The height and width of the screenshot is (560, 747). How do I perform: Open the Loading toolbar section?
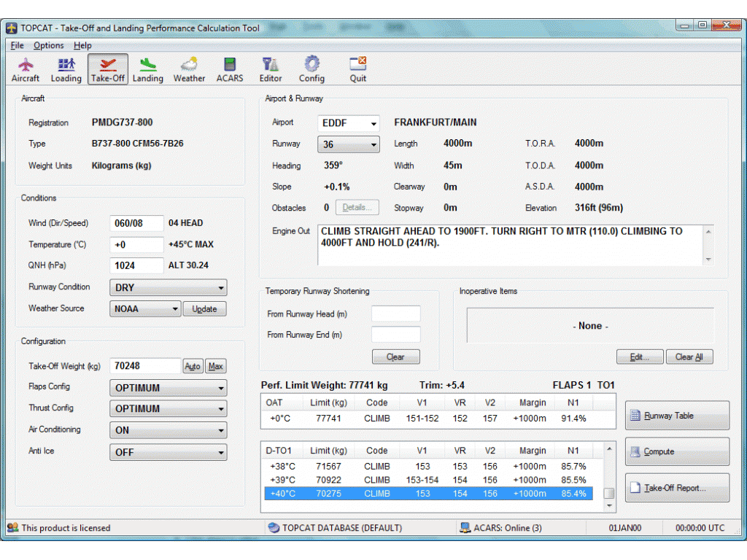click(66, 69)
